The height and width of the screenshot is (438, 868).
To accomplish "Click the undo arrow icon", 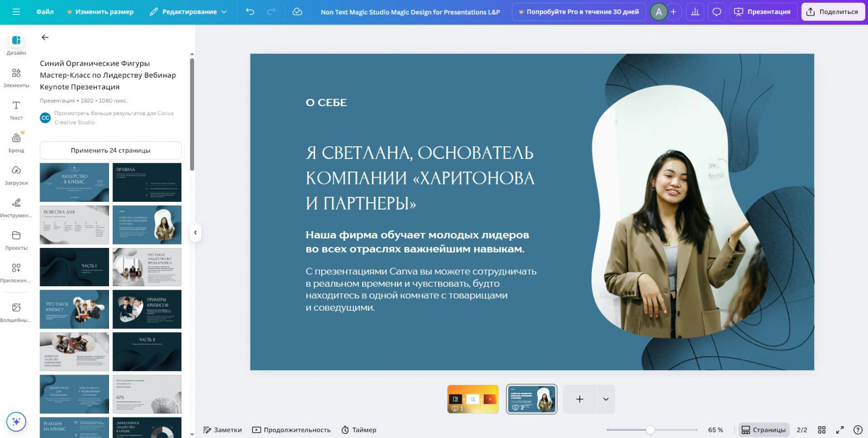I will 250,11.
